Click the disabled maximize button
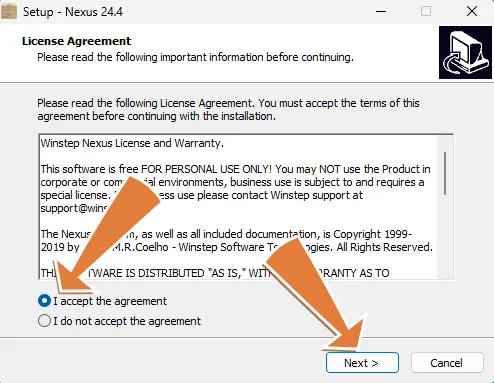Image resolution: width=494 pixels, height=383 pixels. pyautogui.click(x=426, y=12)
